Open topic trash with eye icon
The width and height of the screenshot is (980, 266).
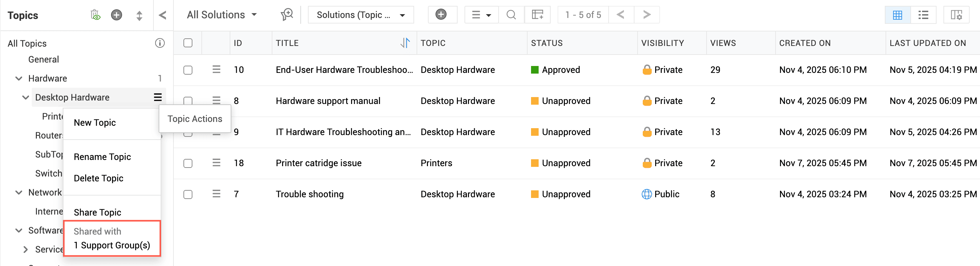click(x=95, y=15)
